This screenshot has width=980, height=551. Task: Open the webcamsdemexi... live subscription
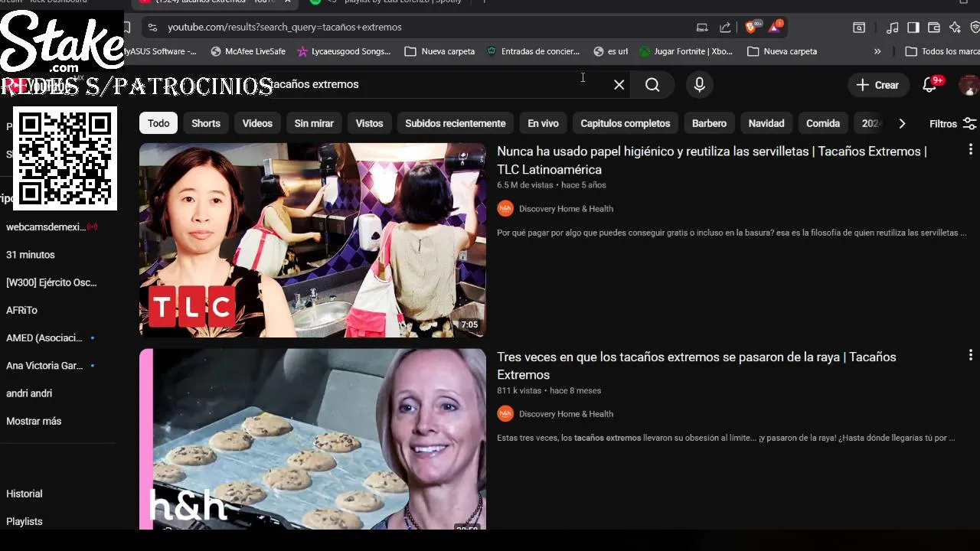[52, 227]
